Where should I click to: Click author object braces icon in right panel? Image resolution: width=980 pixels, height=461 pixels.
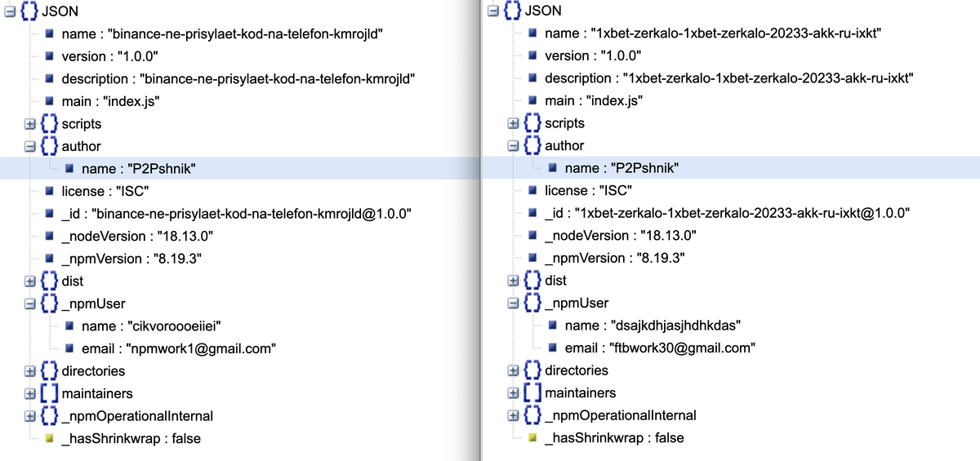532,146
